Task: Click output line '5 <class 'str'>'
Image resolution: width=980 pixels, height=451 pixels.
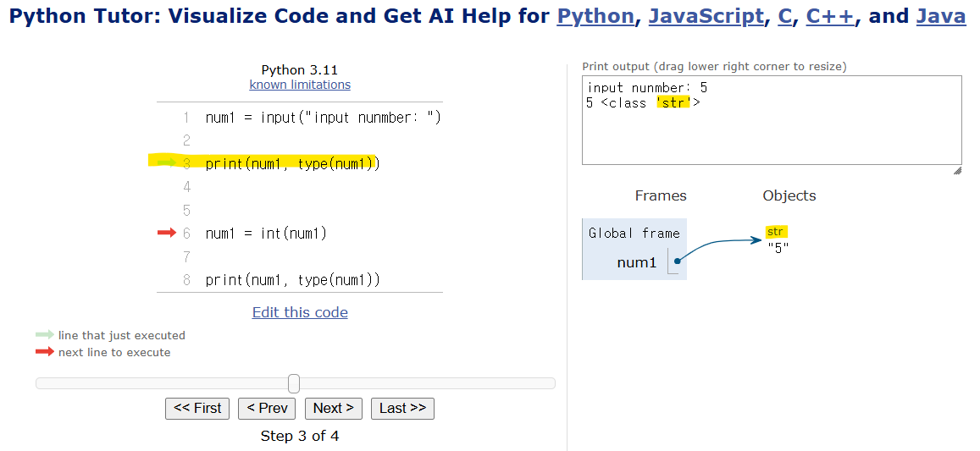Action: (643, 103)
